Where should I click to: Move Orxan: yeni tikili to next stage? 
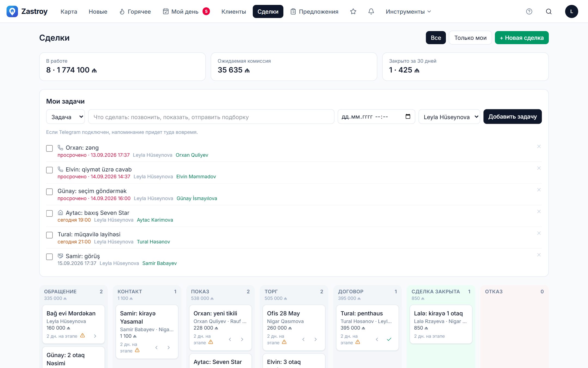pos(242,339)
